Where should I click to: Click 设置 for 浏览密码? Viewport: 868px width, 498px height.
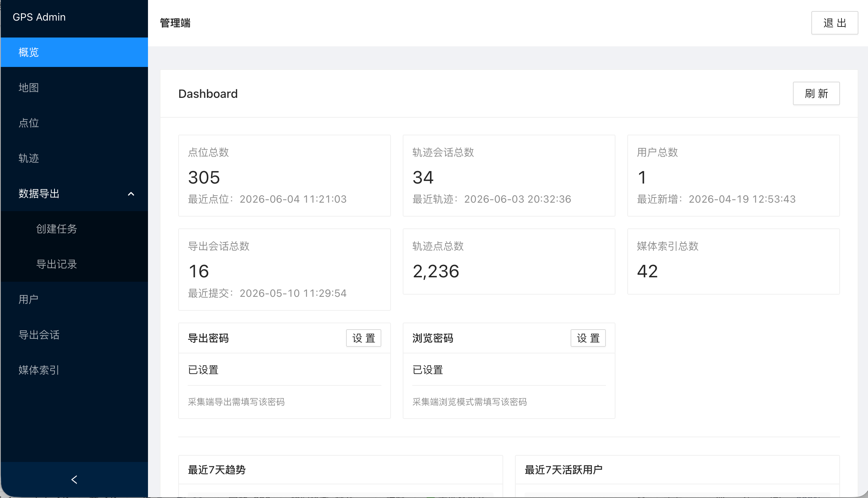point(588,338)
